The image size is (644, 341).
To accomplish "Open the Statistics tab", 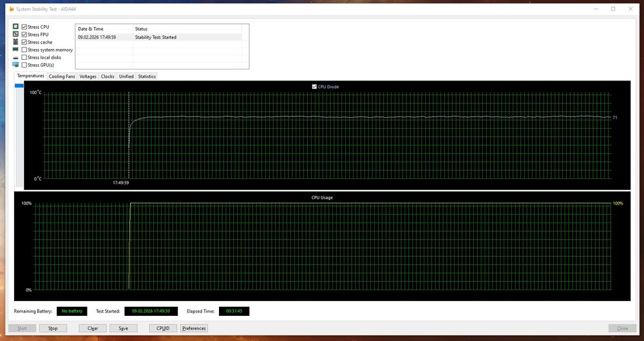I will pos(147,77).
